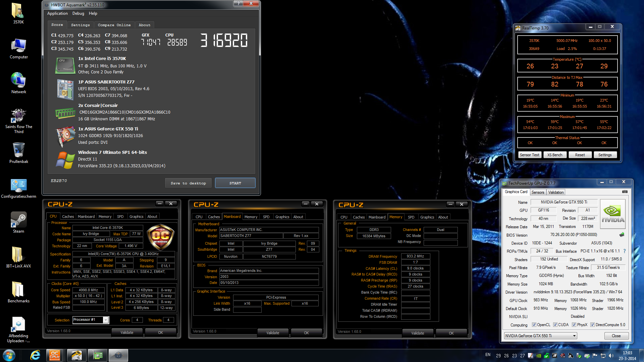This screenshot has height=362, width=644.
Task: Launch Internet Explorer from the taskbar
Action: (35, 355)
